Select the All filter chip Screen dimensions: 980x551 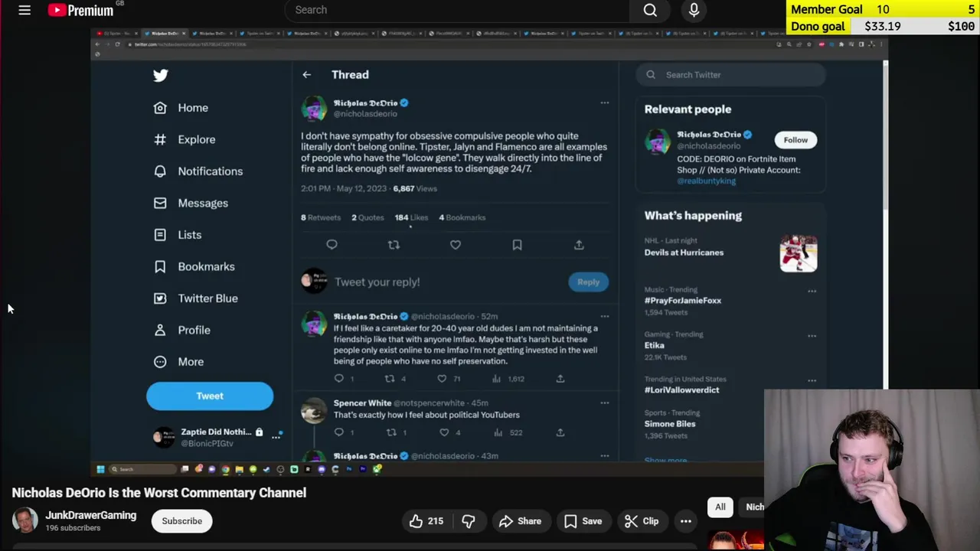tap(720, 507)
